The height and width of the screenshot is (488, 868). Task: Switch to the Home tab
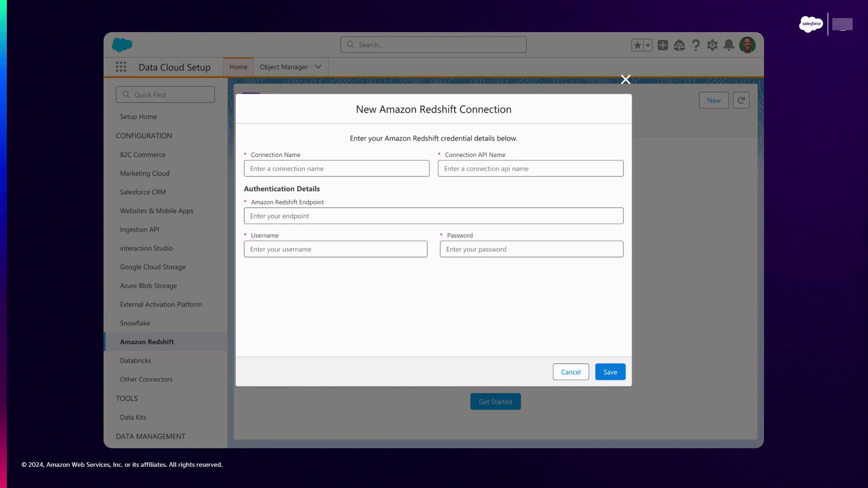(238, 67)
